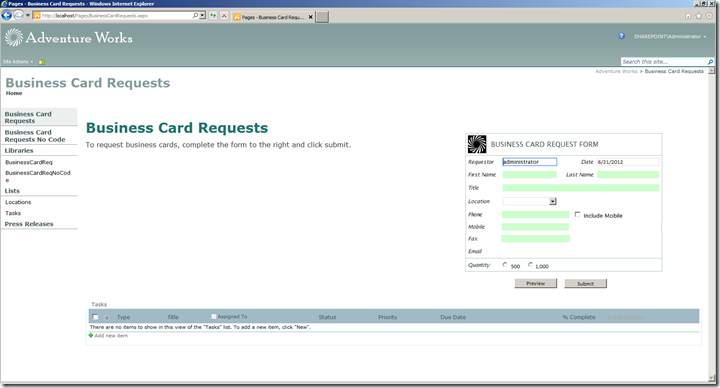The image size is (720, 388).
Task: Sort Tasks by Title column header
Action: point(173,317)
